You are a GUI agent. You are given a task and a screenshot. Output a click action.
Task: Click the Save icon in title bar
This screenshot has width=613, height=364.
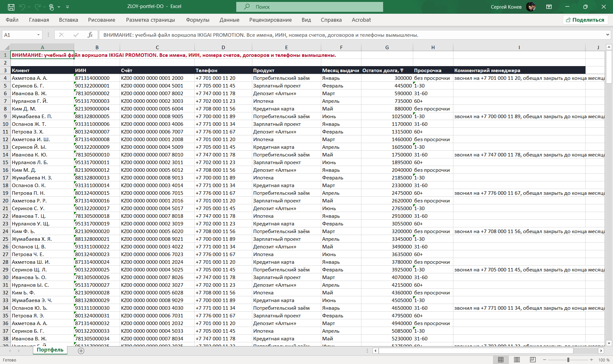pyautogui.click(x=11, y=7)
